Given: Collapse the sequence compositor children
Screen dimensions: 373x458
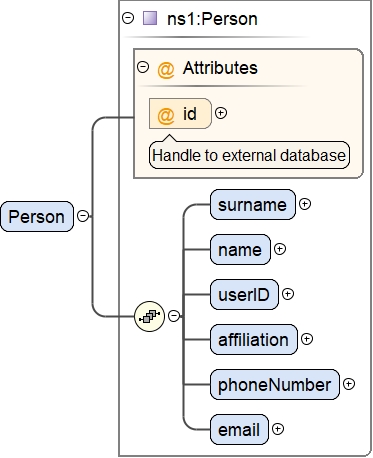Looking at the screenshot, I should 174,316.
